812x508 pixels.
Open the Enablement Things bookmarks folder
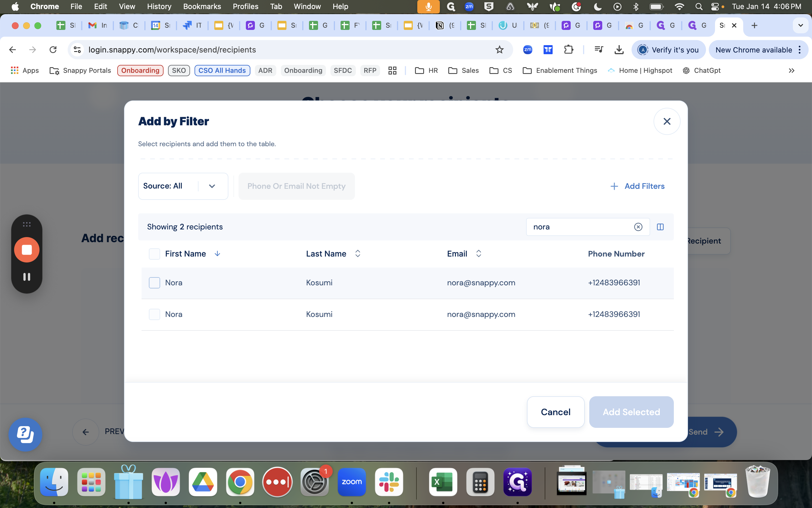coord(560,71)
